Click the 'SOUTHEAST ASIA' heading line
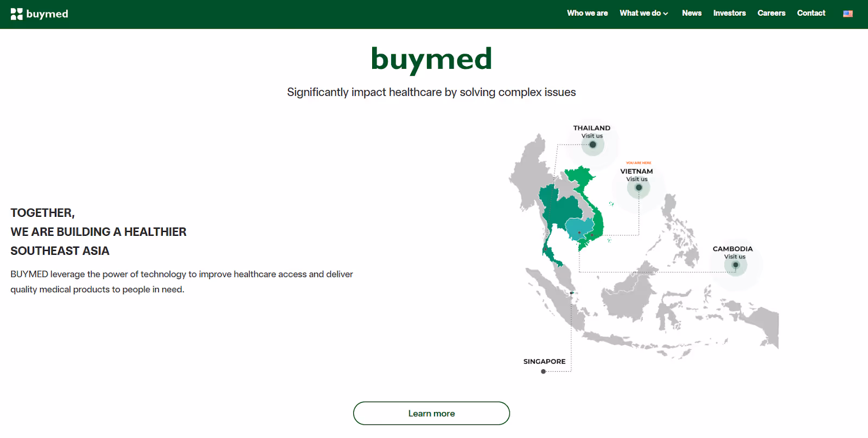Screen dimensions: 868x438 click(60, 251)
